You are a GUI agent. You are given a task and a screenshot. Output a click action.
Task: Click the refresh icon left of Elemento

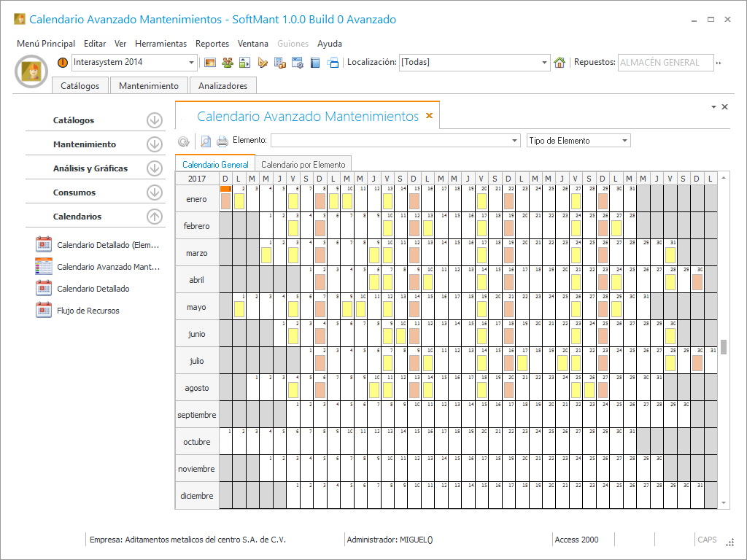pos(185,141)
